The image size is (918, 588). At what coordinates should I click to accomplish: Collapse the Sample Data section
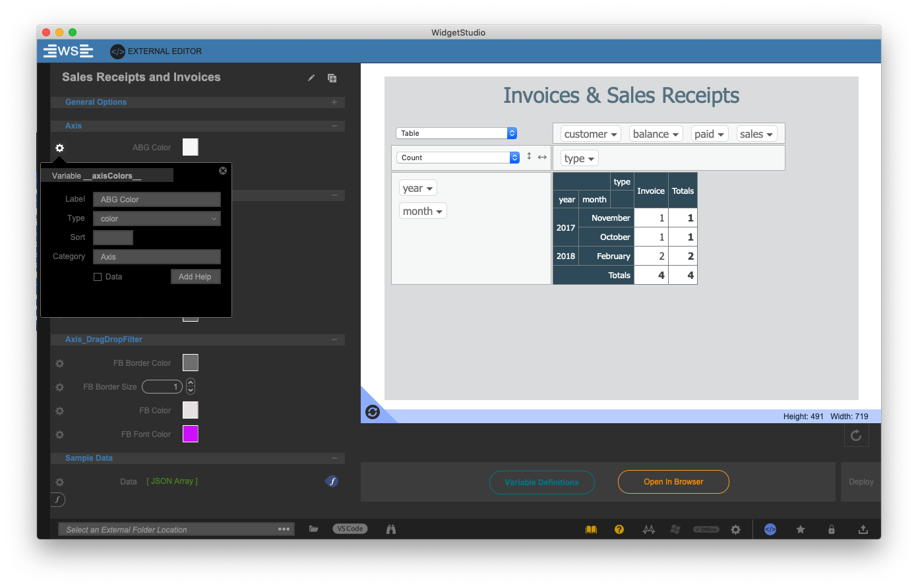point(334,458)
